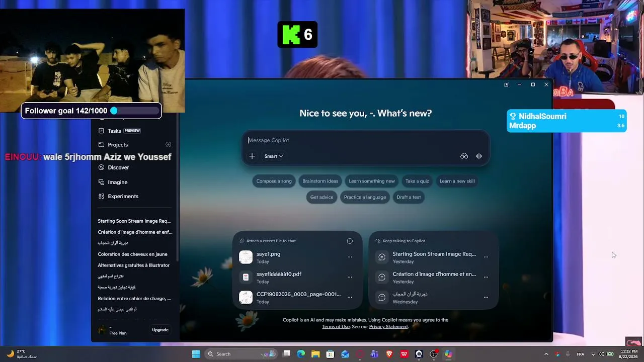Image resolution: width=644 pixels, height=362 pixels.
Task: Open network settings from system tray
Action: pyautogui.click(x=593, y=354)
